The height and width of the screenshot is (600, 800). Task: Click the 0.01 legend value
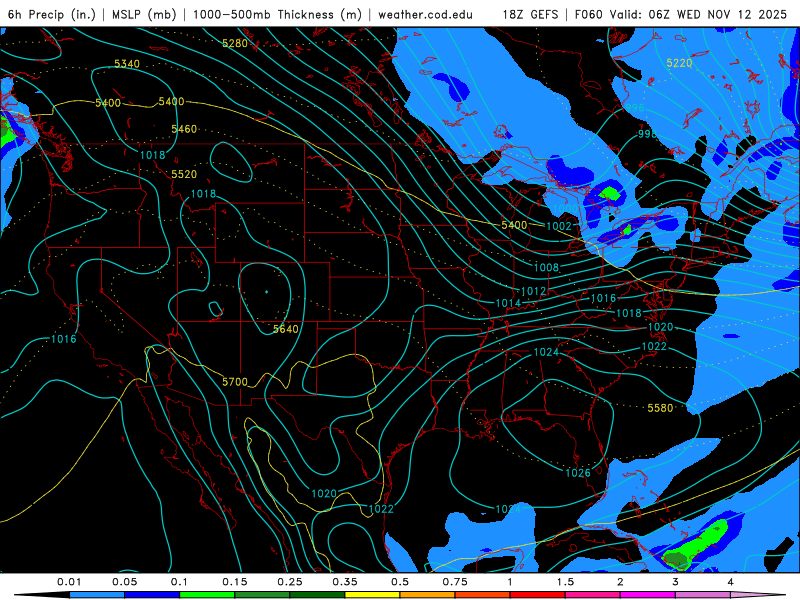[x=69, y=582]
